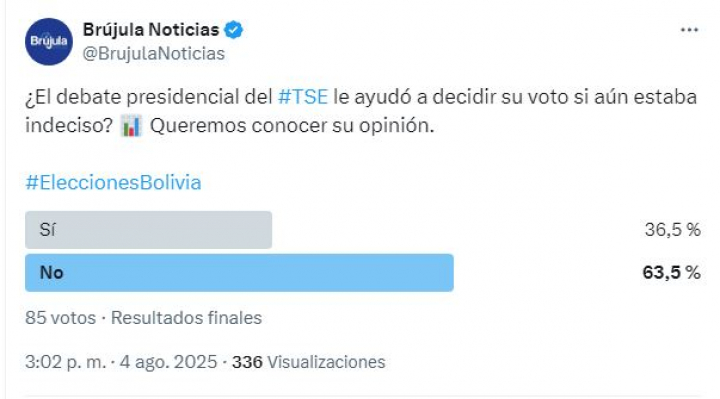This screenshot has height=399, width=720.
Task: Open the 3:02 p. m. timestamp
Action: tap(66, 362)
